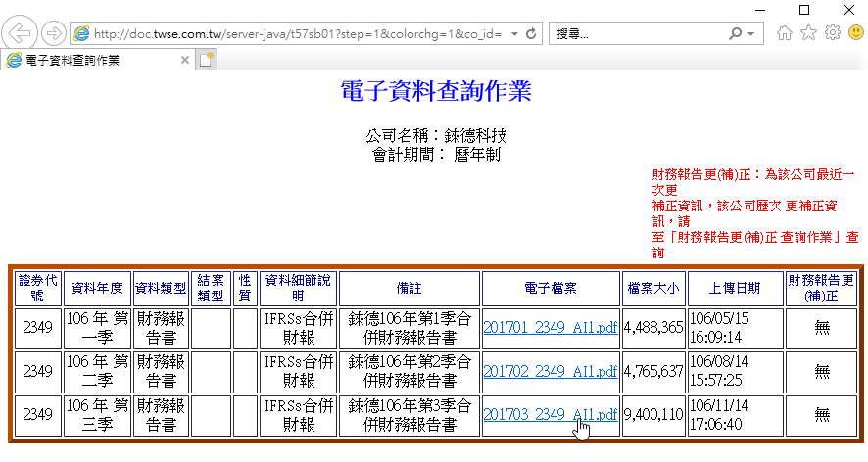Screen dimensions: 868x462
Task: Click the 資料年度 column header
Action: (97, 289)
